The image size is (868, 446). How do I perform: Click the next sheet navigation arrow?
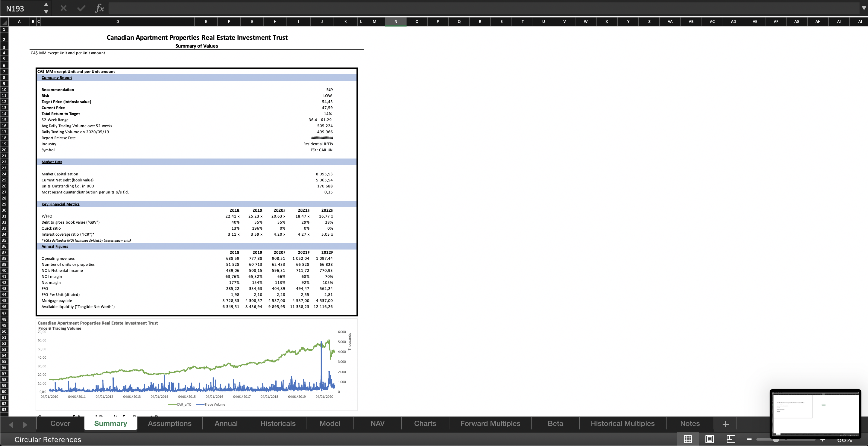(x=25, y=425)
